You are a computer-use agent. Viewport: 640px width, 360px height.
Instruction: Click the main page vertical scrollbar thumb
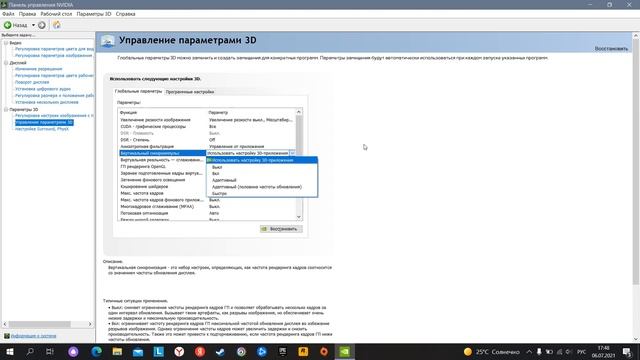point(636,162)
